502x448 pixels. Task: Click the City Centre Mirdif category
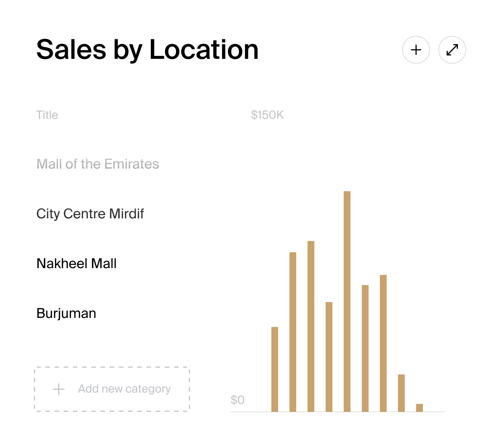tap(90, 214)
